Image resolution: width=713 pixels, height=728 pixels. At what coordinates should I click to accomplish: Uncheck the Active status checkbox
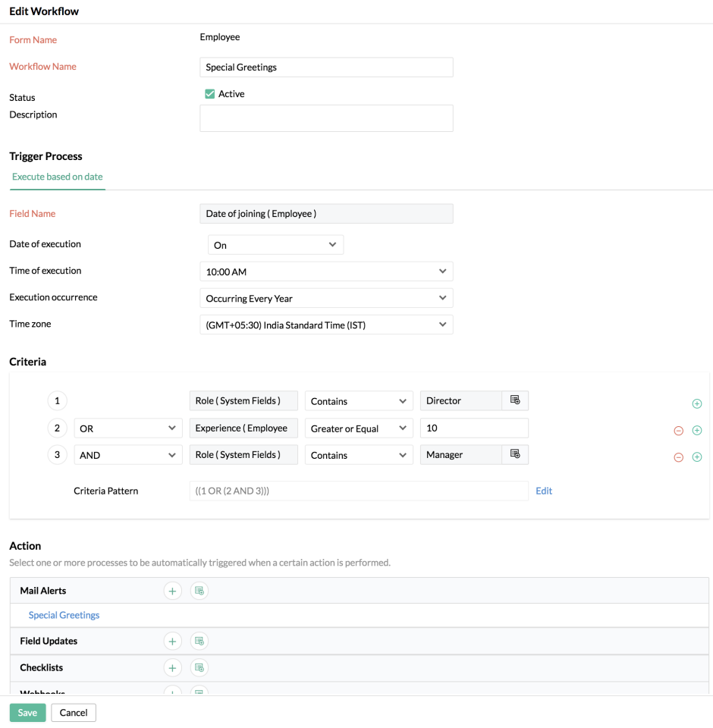(x=210, y=94)
